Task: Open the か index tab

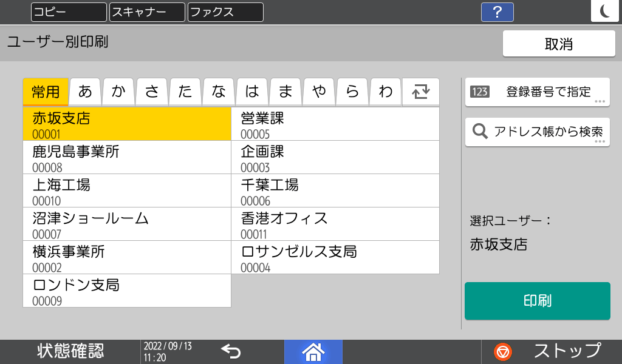Action: coord(118,91)
